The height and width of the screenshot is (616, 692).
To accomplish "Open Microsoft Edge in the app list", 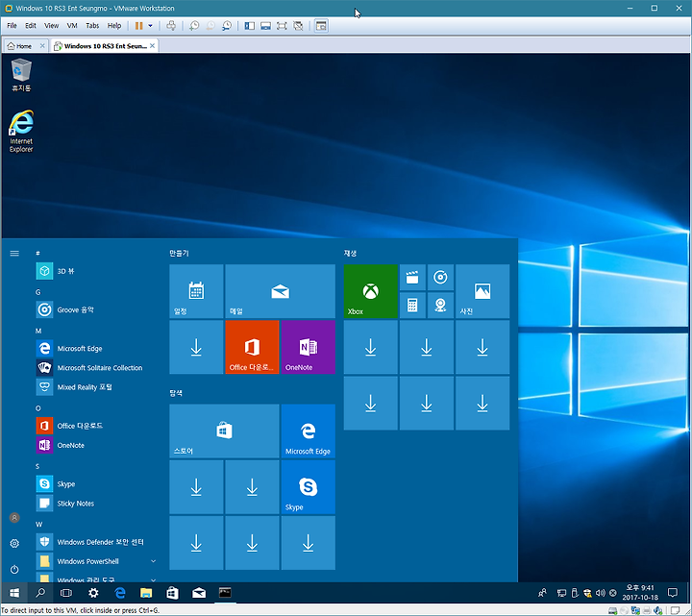I will [95, 349].
